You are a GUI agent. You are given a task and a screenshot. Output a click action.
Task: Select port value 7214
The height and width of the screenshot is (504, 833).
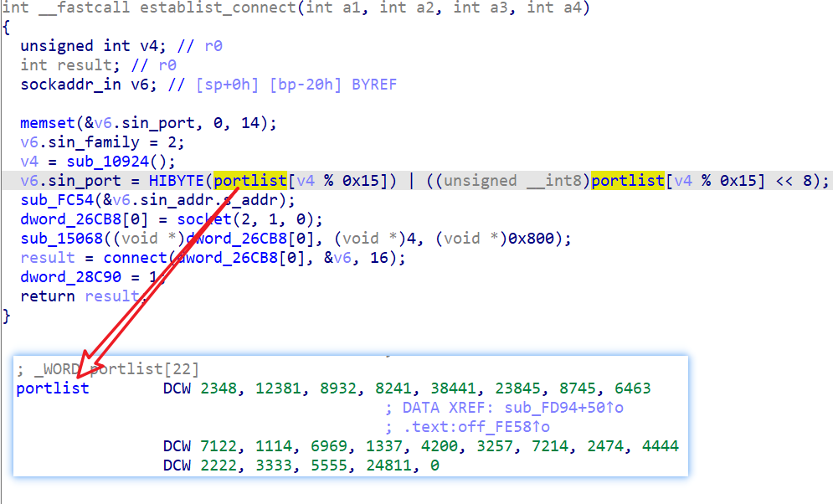(550, 446)
